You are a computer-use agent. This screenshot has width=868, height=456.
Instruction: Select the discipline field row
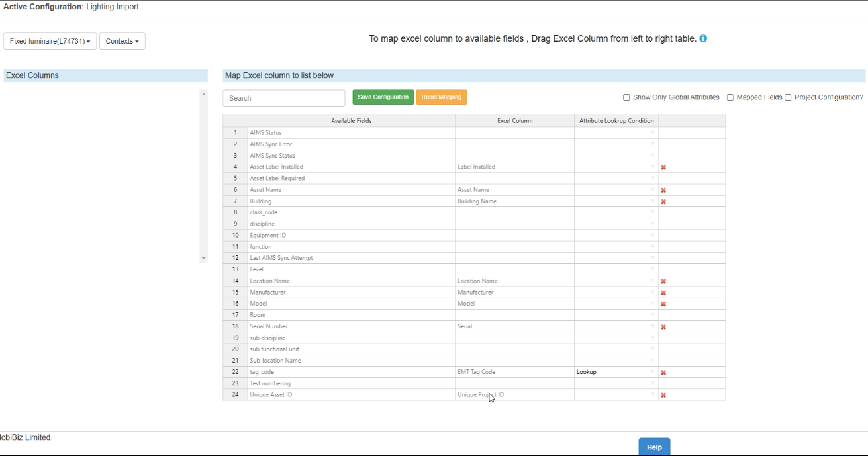pyautogui.click(x=352, y=224)
